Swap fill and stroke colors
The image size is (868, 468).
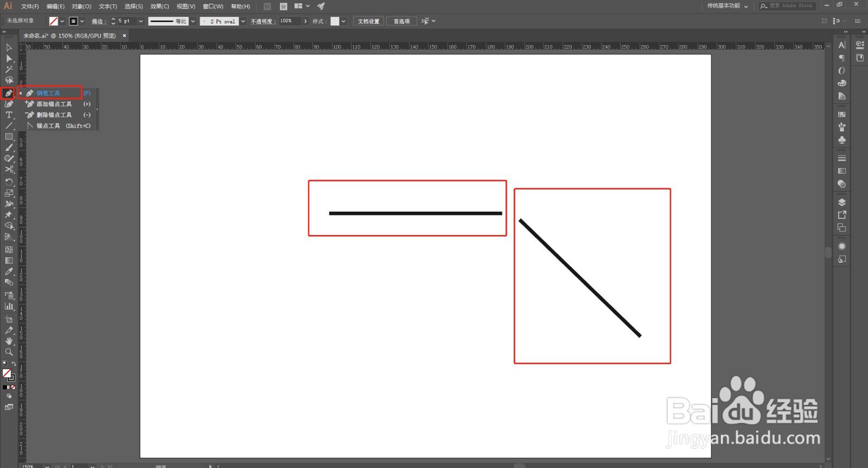(x=14, y=363)
